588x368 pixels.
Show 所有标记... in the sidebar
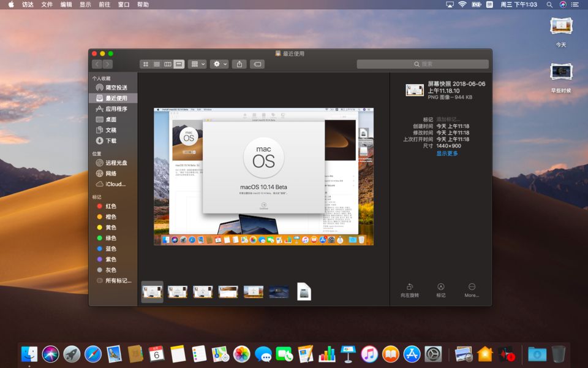click(x=113, y=280)
